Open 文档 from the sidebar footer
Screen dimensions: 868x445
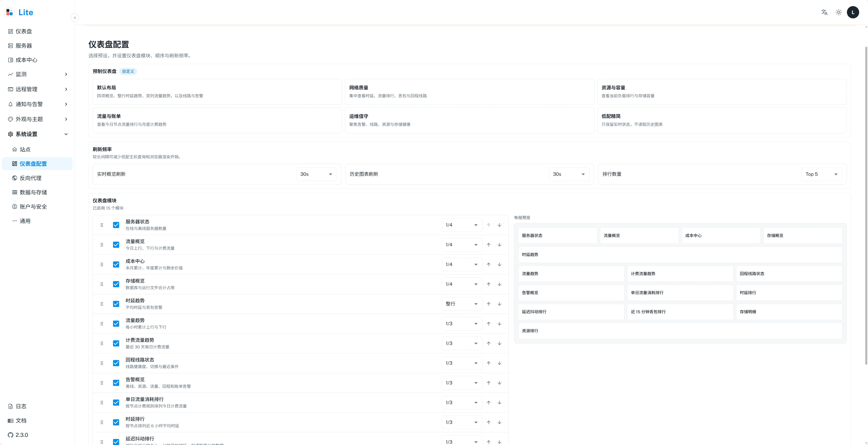(x=37, y=421)
